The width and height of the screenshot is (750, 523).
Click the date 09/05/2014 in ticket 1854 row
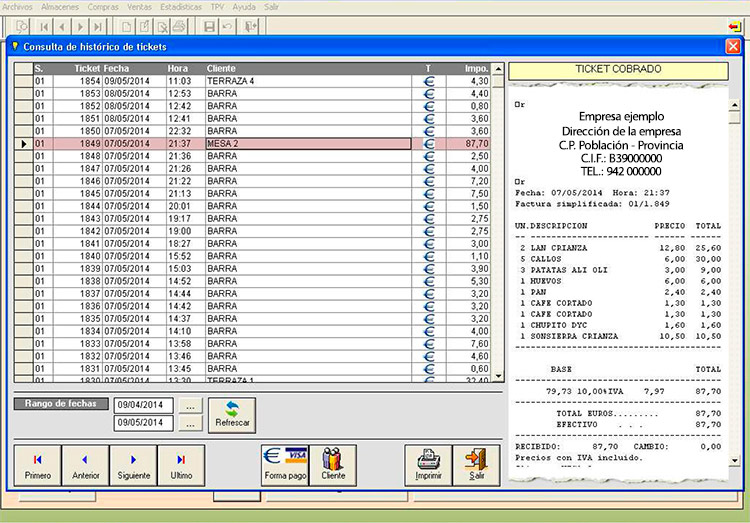tap(127, 81)
